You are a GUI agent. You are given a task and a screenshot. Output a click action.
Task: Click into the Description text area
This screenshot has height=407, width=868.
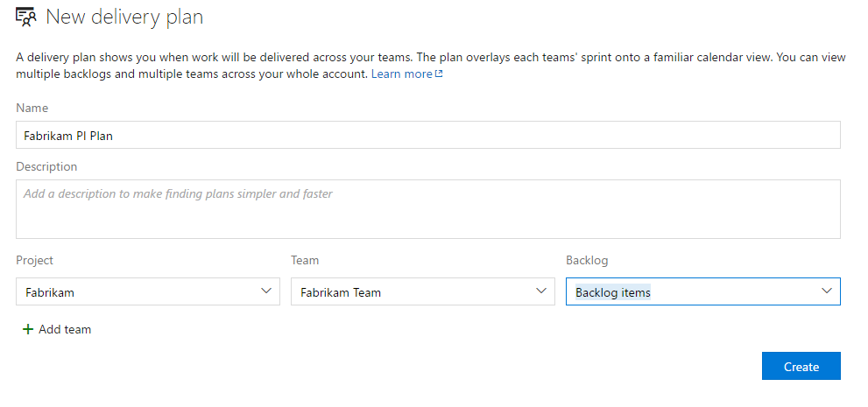pos(428,209)
